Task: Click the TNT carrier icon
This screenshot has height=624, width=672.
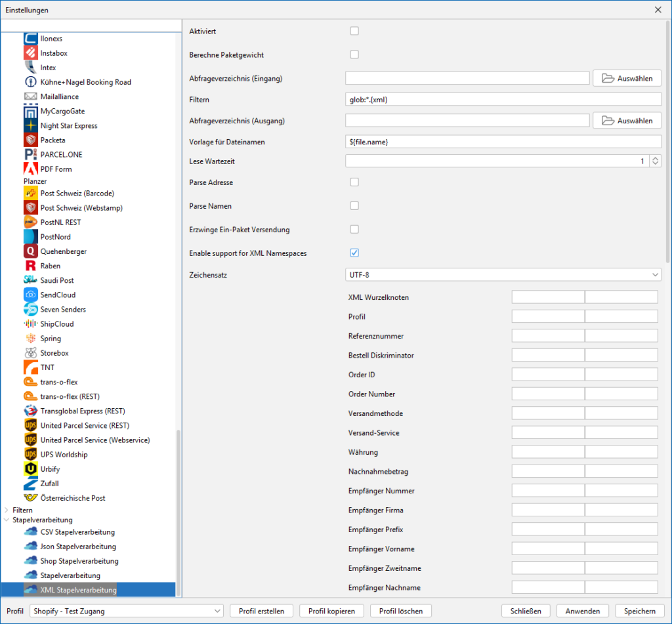Action: click(30, 367)
